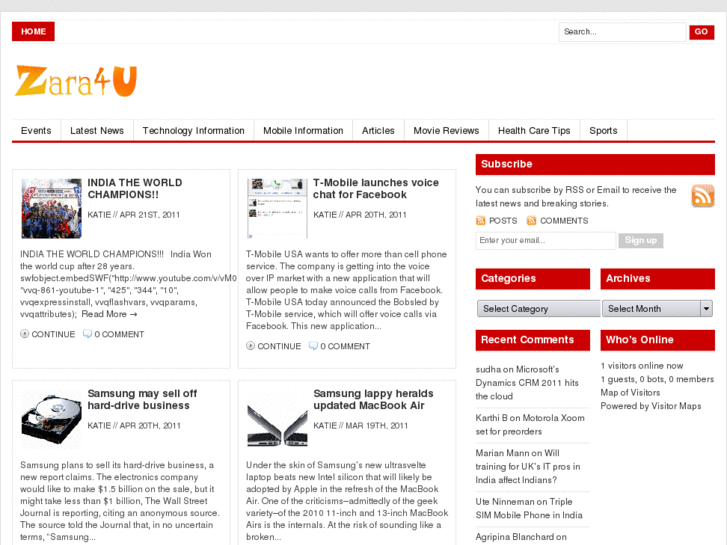The height and width of the screenshot is (545, 727).
Task: Click the red HOME button
Action: click(x=33, y=32)
